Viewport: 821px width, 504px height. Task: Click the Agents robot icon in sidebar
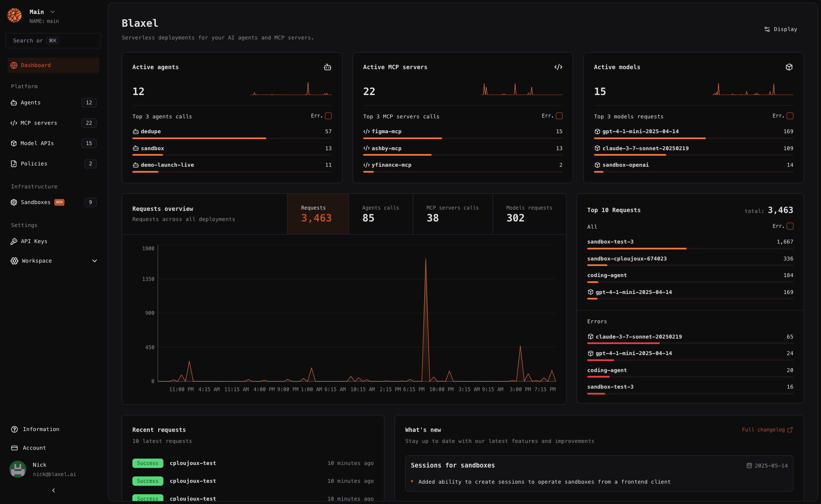coord(14,103)
